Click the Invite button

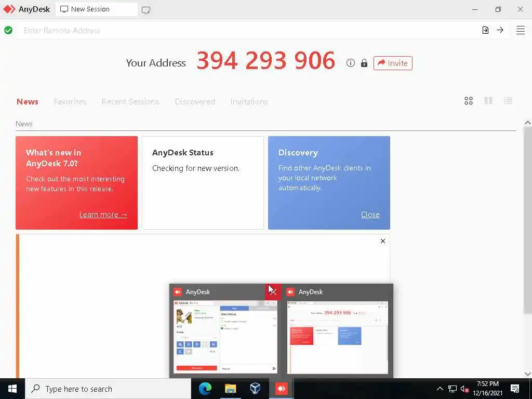393,63
